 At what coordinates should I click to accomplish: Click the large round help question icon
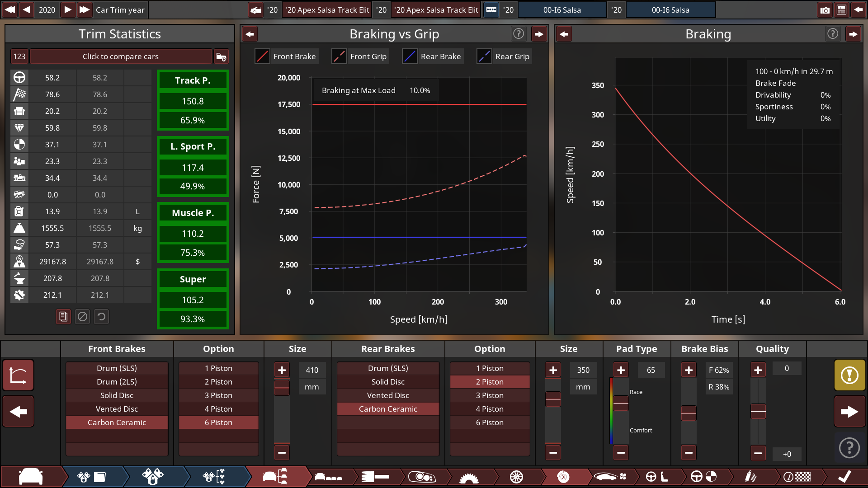tap(849, 448)
